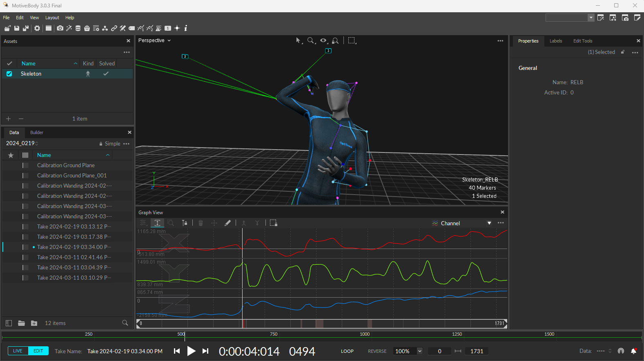
Task: Click the magnifier zoom tool in viewport
Action: 311,40
